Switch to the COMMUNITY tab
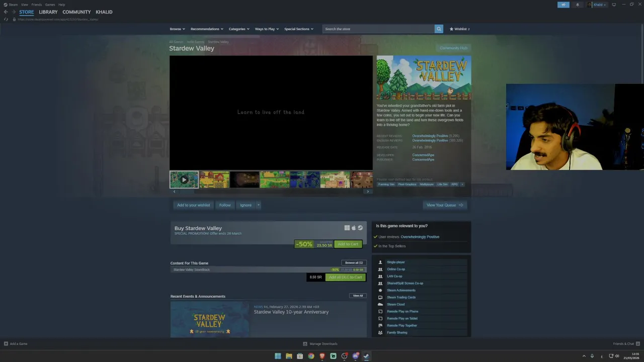This screenshot has height=362, width=644. [76, 12]
